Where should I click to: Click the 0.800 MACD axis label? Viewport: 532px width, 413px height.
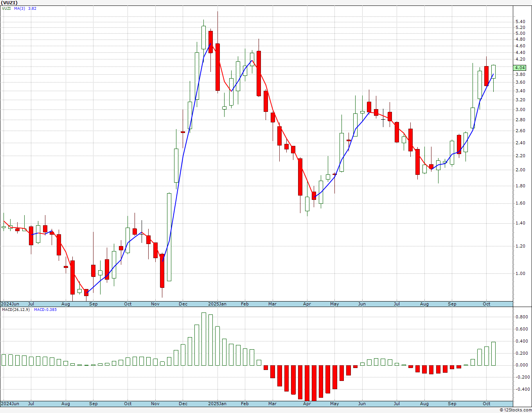point(521,317)
